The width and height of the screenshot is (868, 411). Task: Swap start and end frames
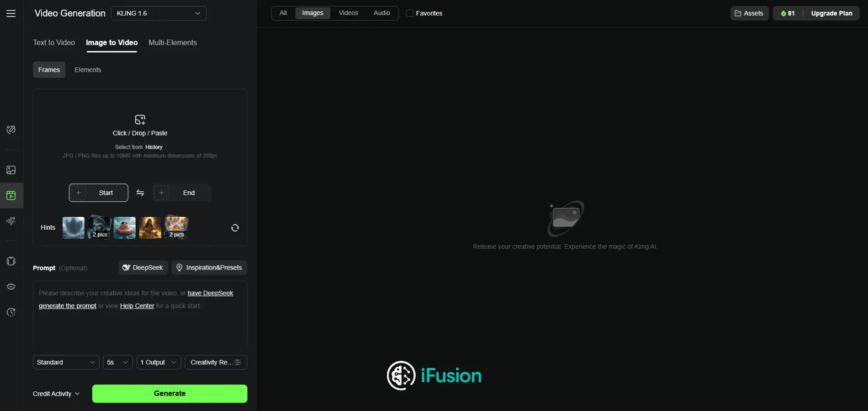(140, 193)
